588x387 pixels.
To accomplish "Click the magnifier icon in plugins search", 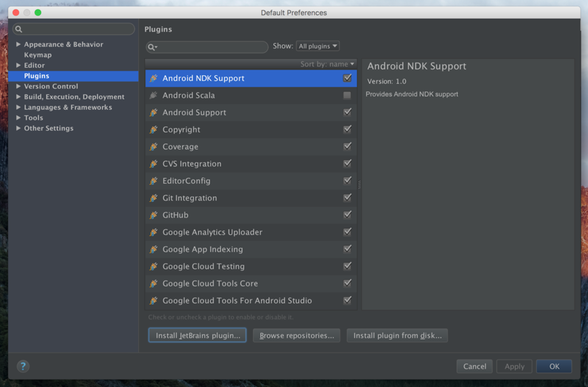I will tap(152, 47).
